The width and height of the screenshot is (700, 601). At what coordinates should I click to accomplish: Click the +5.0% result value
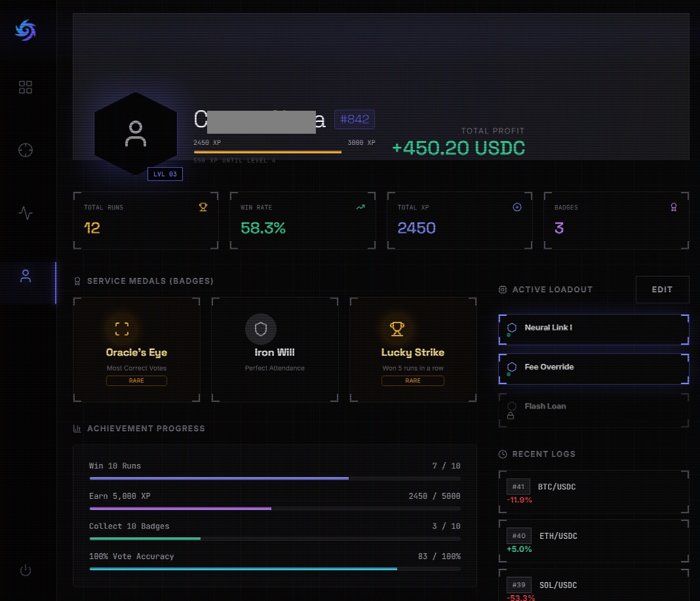[x=519, y=549]
